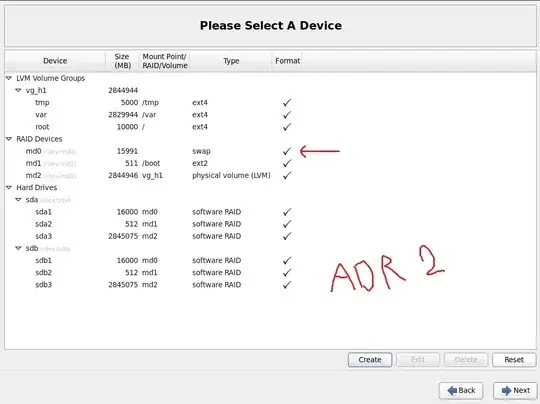
Task: Toggle format checkmark for sdb2 row
Action: tap(287, 272)
